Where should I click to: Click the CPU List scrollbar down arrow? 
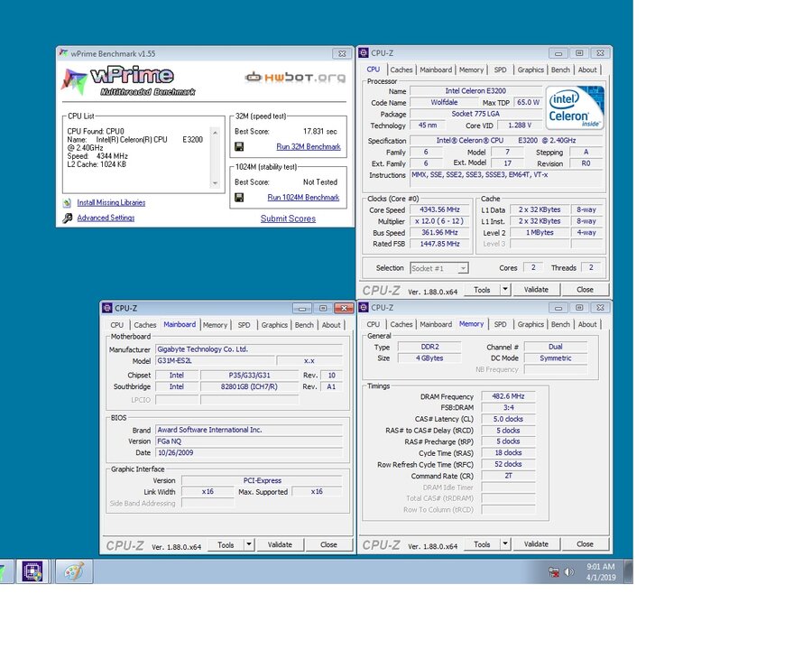(x=215, y=183)
